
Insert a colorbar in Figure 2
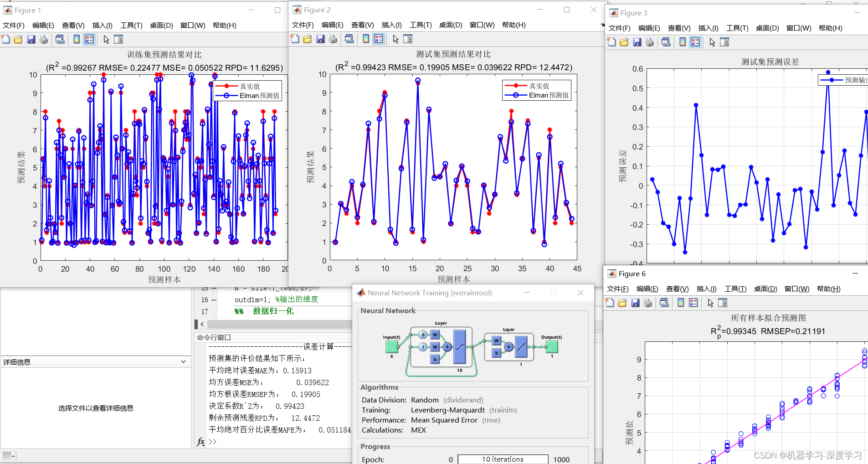[365, 39]
